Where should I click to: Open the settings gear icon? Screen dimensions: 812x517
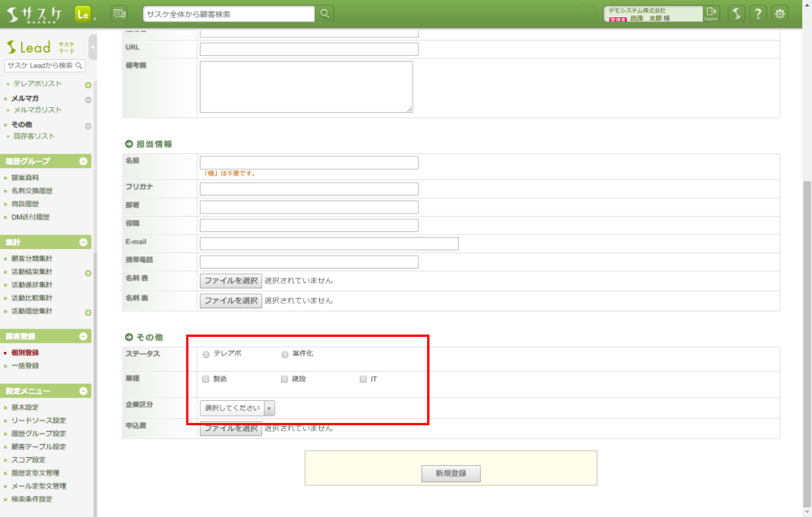click(x=780, y=14)
